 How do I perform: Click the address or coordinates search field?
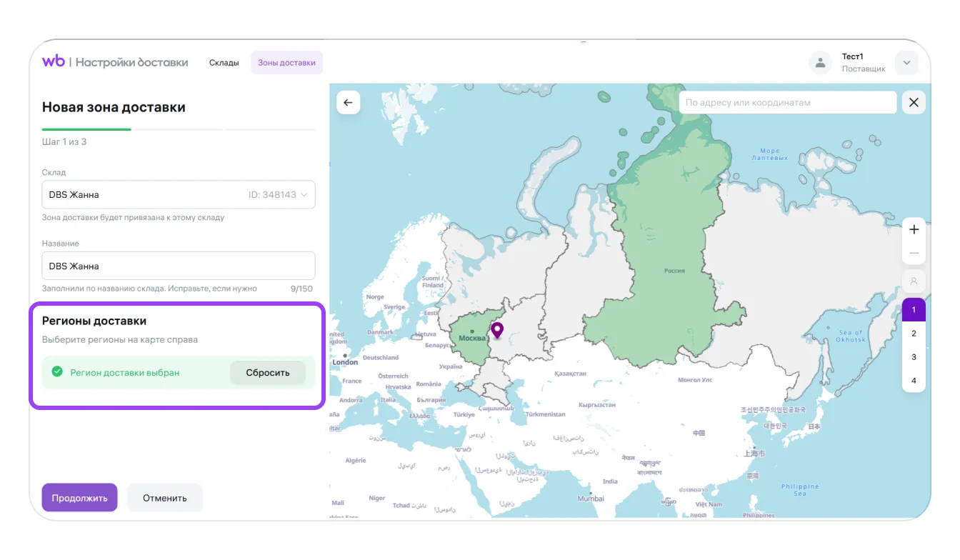787,103
